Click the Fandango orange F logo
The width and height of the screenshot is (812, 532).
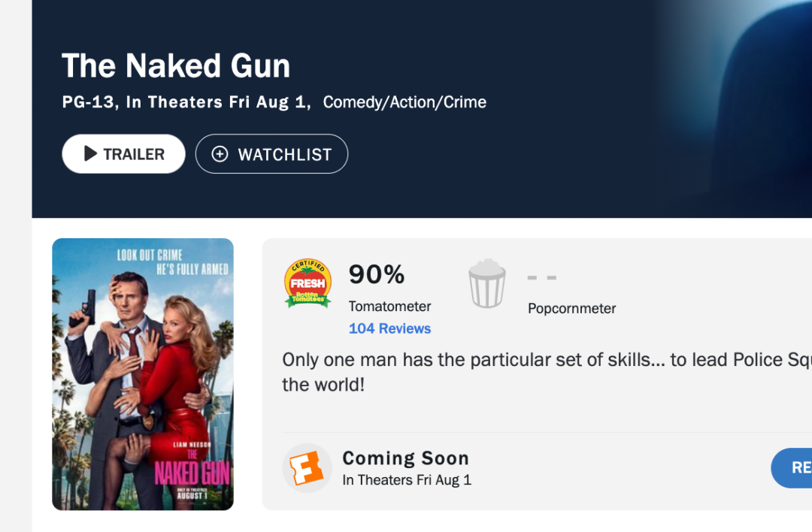[307, 468]
